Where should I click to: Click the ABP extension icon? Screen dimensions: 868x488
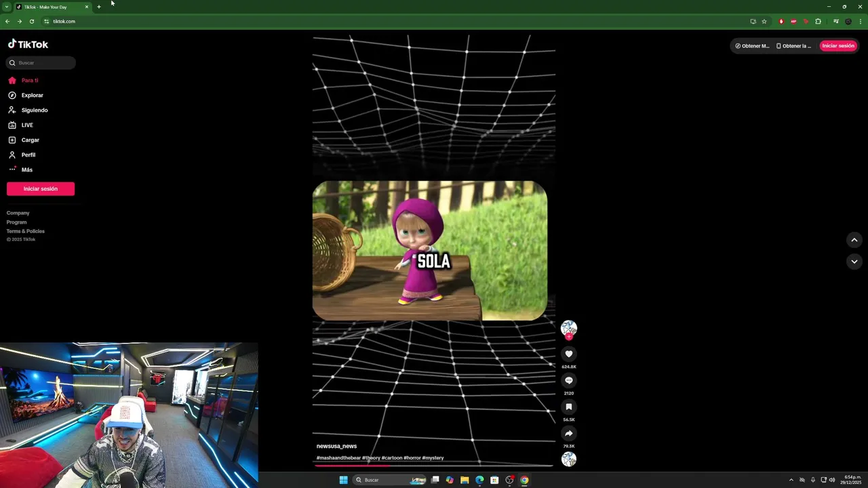pos(793,21)
